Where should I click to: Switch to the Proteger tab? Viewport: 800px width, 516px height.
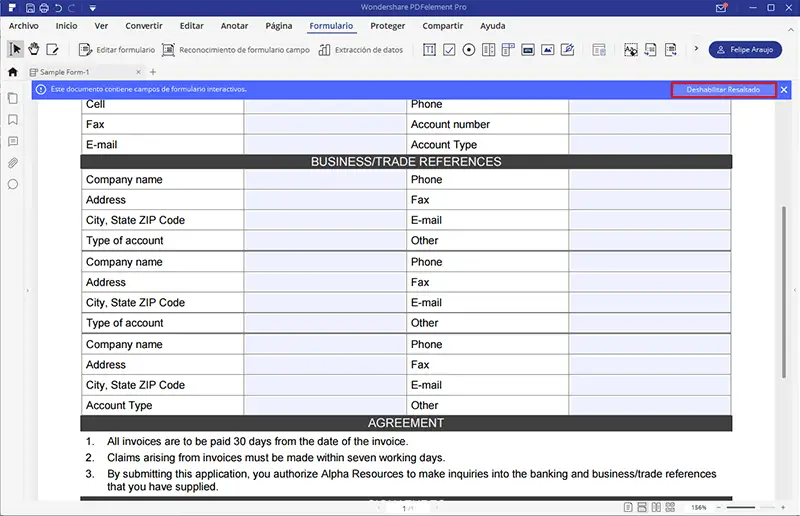387,26
